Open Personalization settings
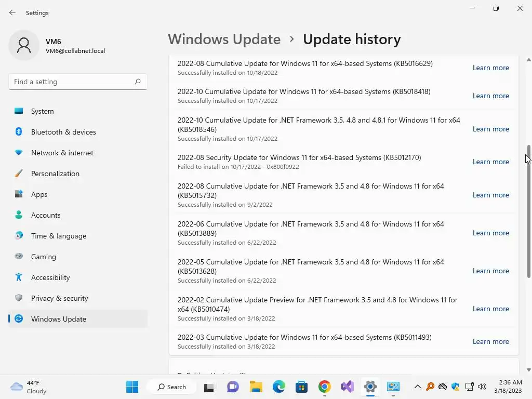 coord(78,174)
